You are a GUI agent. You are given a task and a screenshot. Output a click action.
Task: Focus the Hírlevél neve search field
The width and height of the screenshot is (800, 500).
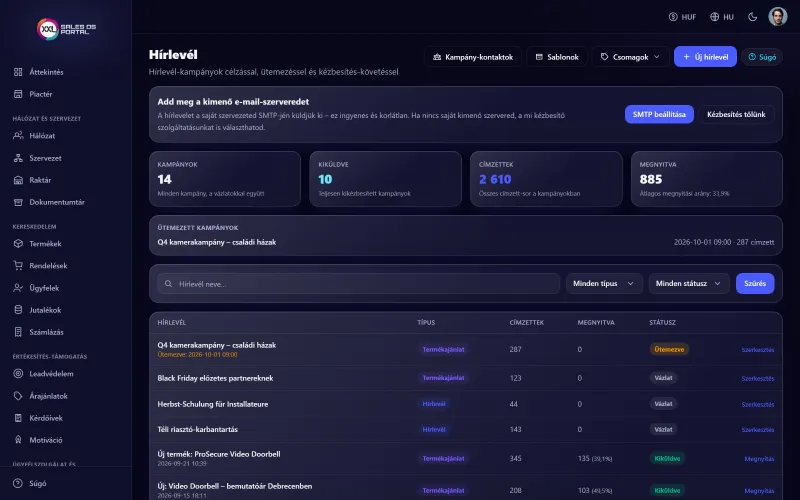pos(359,284)
